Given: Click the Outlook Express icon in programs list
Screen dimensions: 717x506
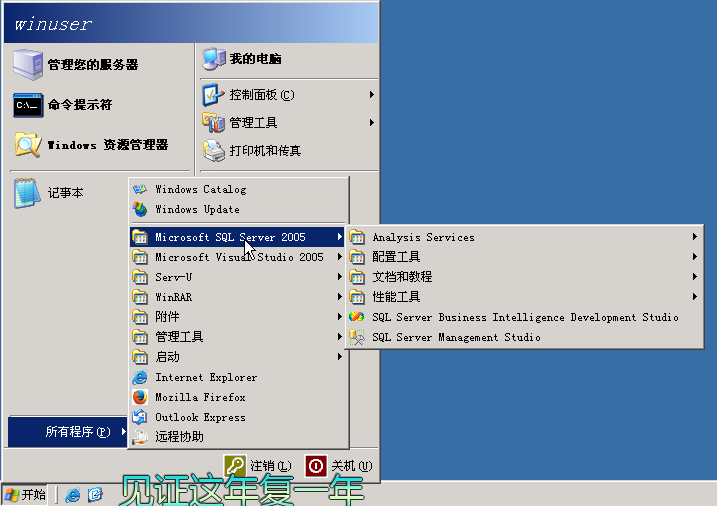Looking at the screenshot, I should (140, 417).
